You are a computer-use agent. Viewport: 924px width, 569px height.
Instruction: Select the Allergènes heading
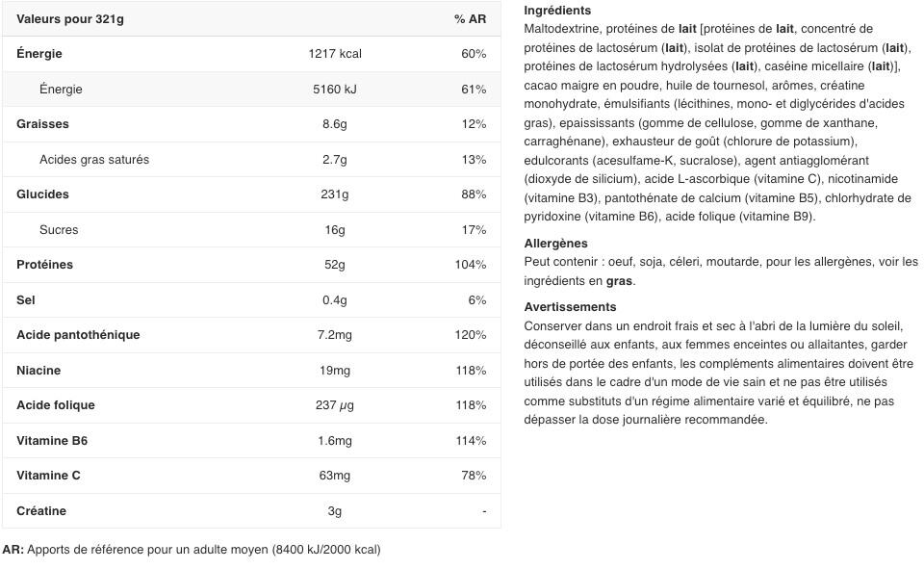(x=555, y=243)
